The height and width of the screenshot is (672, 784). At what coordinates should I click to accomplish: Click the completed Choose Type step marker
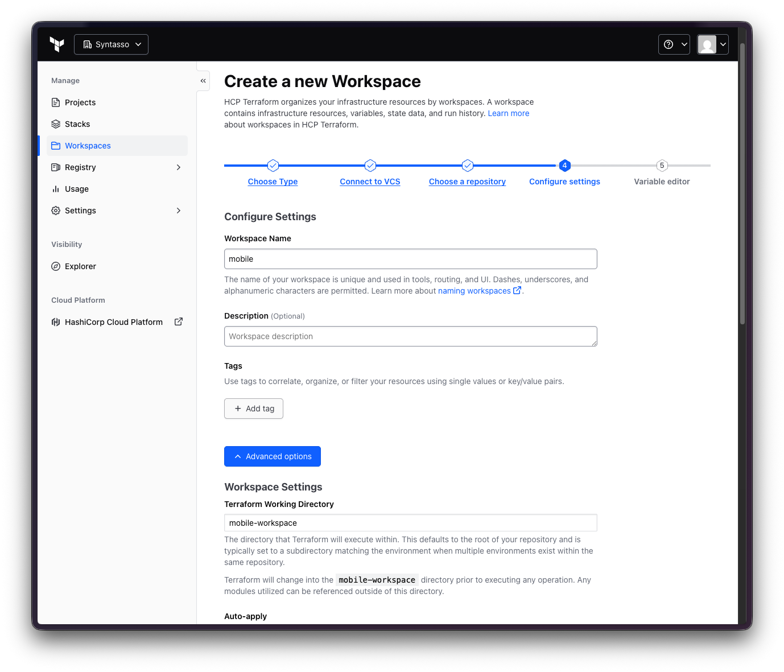(x=273, y=165)
